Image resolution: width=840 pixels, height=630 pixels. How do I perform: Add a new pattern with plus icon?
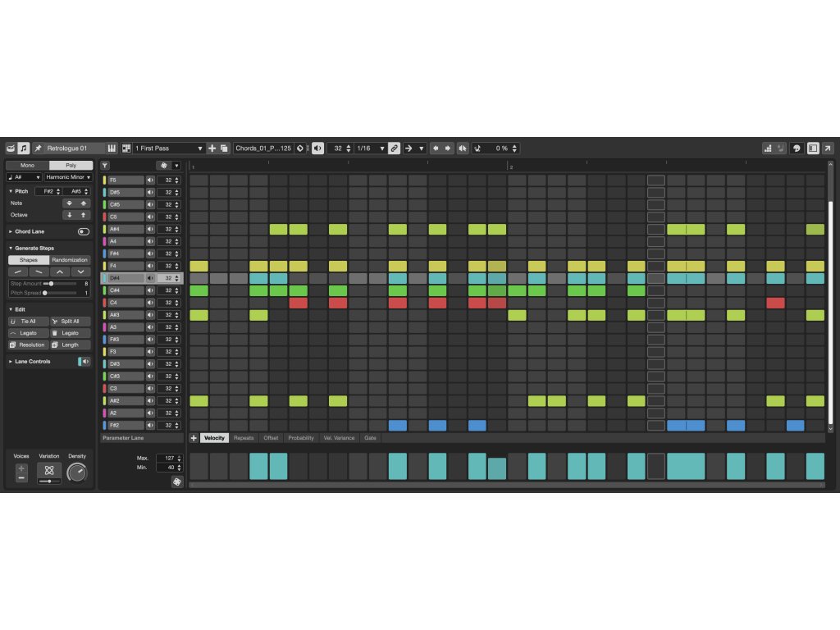tap(212, 148)
